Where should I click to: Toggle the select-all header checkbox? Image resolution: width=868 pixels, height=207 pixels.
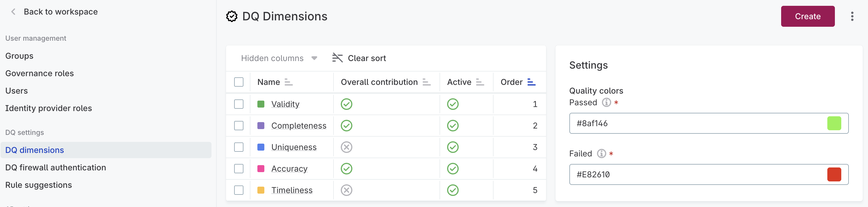point(238,82)
